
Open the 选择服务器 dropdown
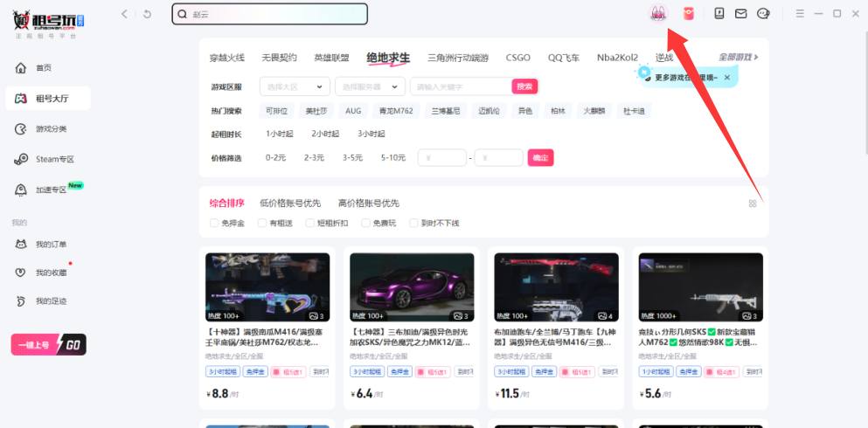click(x=371, y=86)
